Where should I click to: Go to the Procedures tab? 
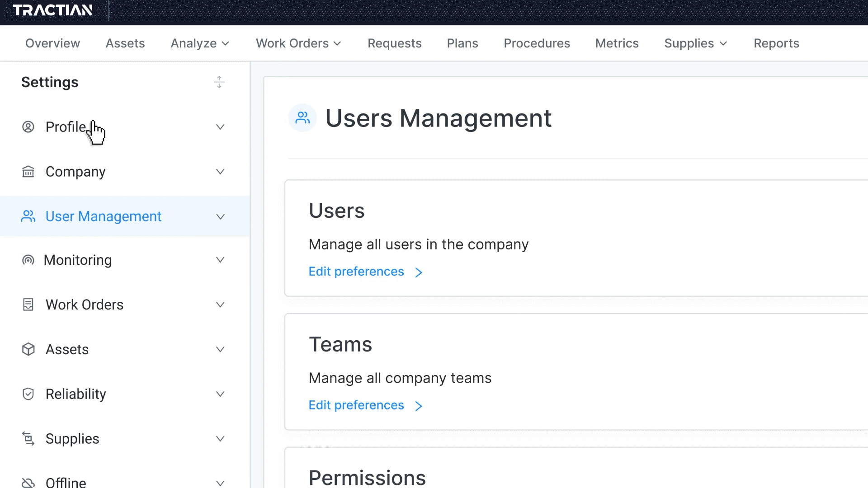[x=537, y=43]
